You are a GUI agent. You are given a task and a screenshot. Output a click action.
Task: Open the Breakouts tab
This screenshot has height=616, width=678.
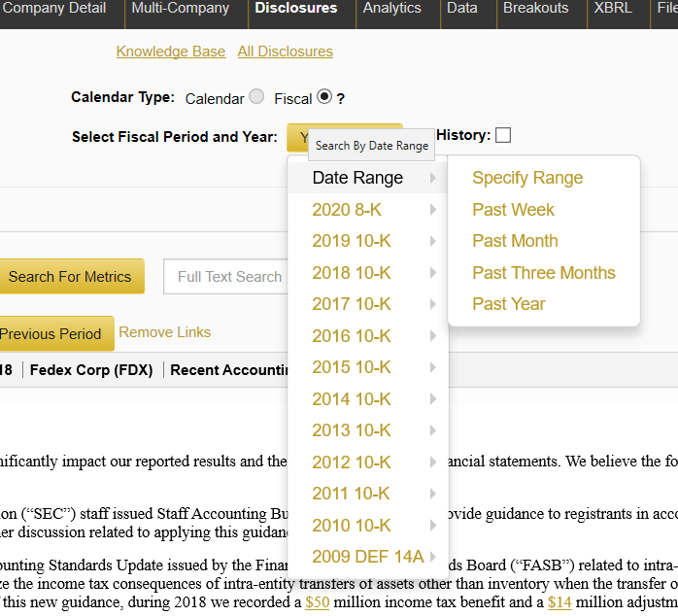click(x=535, y=9)
